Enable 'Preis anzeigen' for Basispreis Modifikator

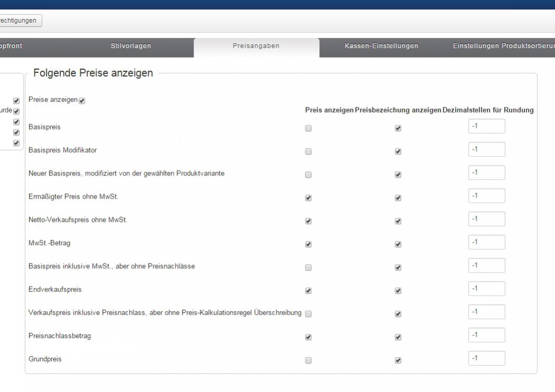click(x=309, y=151)
